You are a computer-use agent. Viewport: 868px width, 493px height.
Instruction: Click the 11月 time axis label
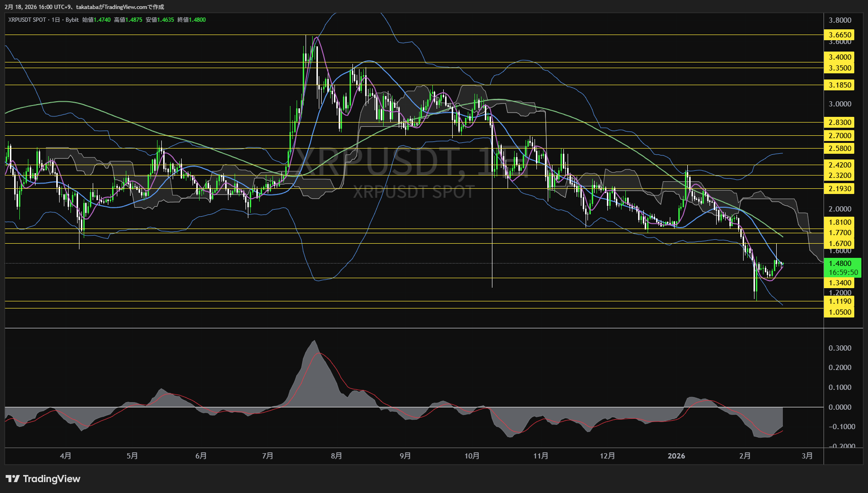[x=541, y=456]
